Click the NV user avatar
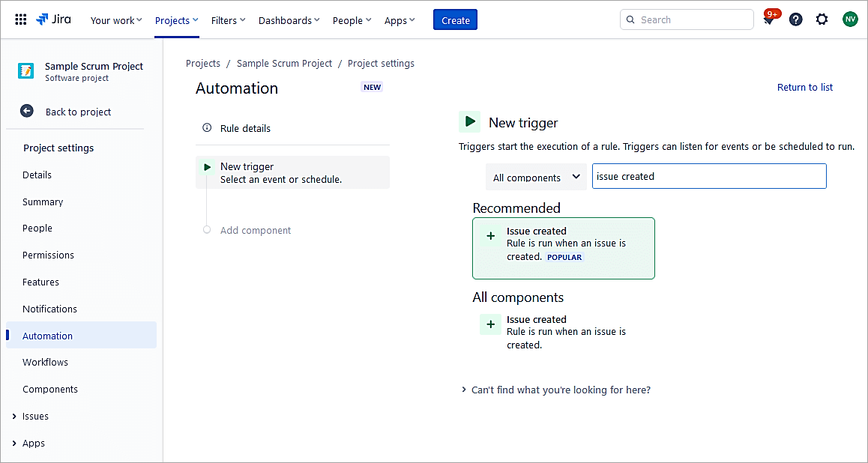The width and height of the screenshot is (868, 463). click(849, 19)
